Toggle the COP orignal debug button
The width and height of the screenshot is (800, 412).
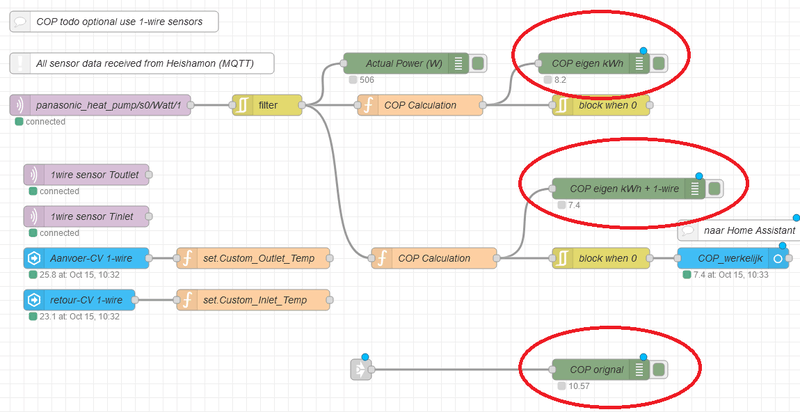tap(659, 370)
